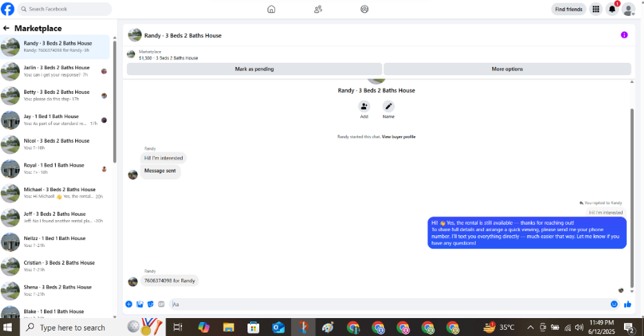Click Randy's 7606374098 message bubble
This screenshot has height=336, width=644.
[169, 281]
